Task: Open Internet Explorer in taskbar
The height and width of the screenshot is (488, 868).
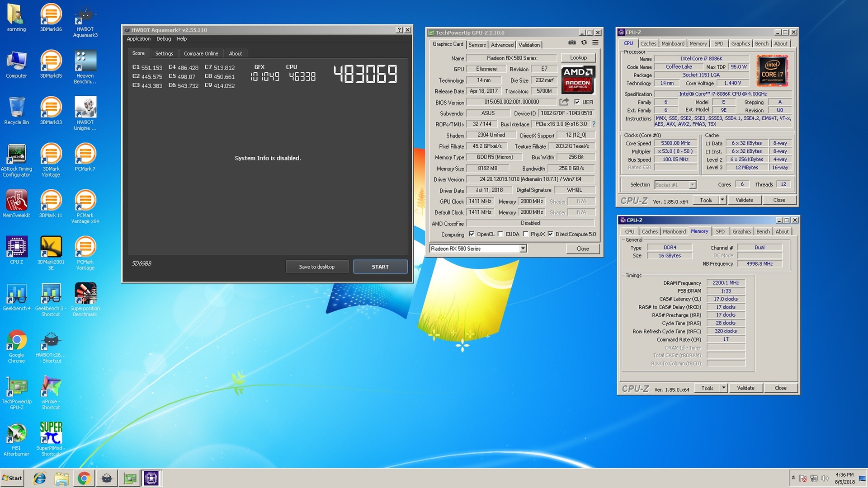Action: click(40, 478)
